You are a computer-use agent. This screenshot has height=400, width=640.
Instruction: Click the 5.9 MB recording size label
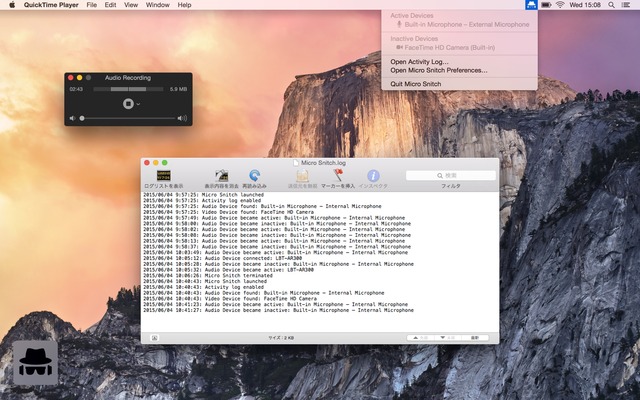tap(178, 89)
